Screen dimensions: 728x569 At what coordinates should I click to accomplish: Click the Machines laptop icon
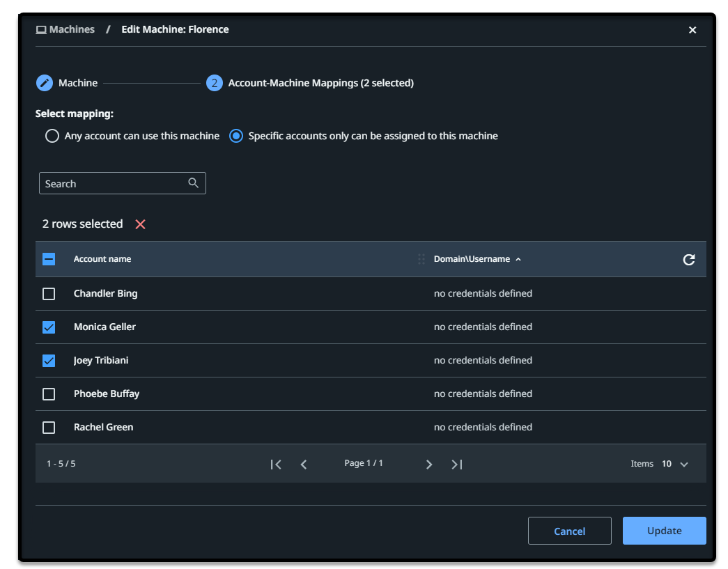pyautogui.click(x=41, y=30)
